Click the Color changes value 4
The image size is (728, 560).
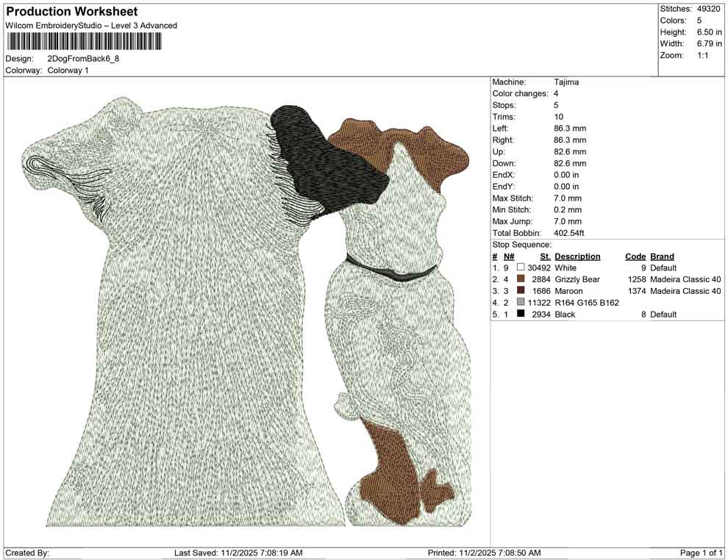556,94
